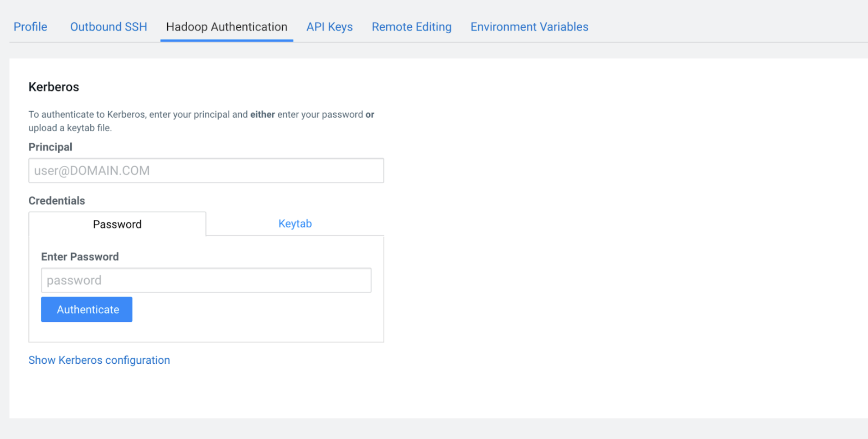868x439 pixels.
Task: Click the Kerberos section heading
Action: pos(54,87)
